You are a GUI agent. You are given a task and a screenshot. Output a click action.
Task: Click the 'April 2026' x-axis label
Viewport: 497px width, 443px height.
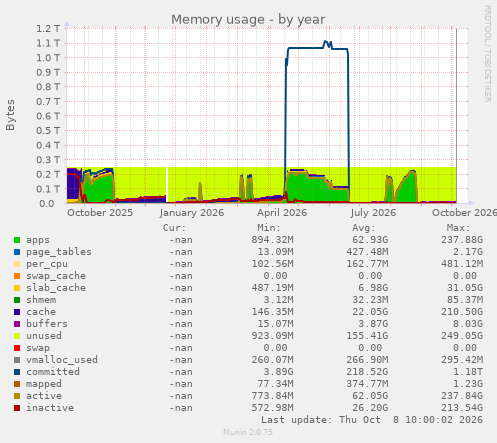pyautogui.click(x=282, y=213)
